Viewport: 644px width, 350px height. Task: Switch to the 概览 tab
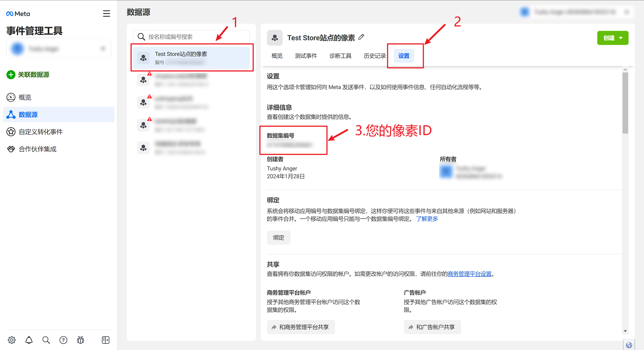click(277, 56)
